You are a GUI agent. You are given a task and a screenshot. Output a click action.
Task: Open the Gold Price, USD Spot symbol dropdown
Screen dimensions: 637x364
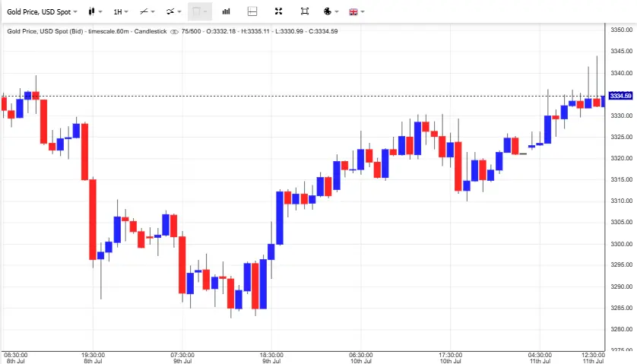43,11
